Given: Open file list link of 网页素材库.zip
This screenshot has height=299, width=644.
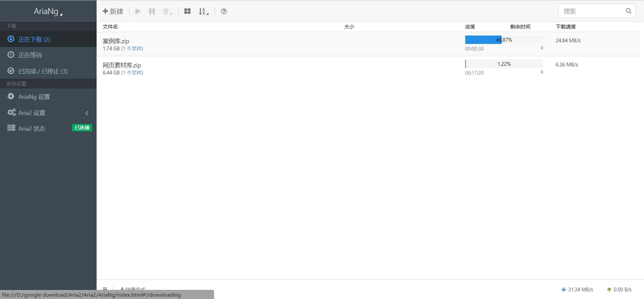Looking at the screenshot, I should [x=132, y=73].
